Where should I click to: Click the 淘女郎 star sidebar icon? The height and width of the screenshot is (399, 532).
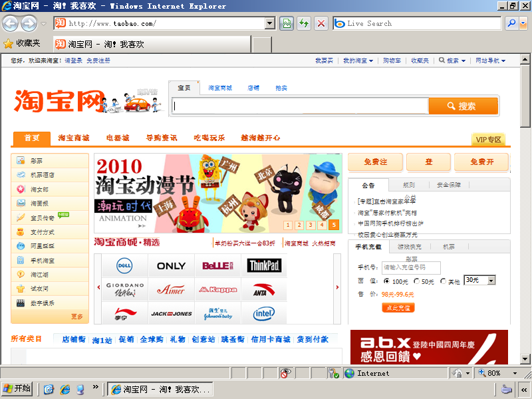21,189
